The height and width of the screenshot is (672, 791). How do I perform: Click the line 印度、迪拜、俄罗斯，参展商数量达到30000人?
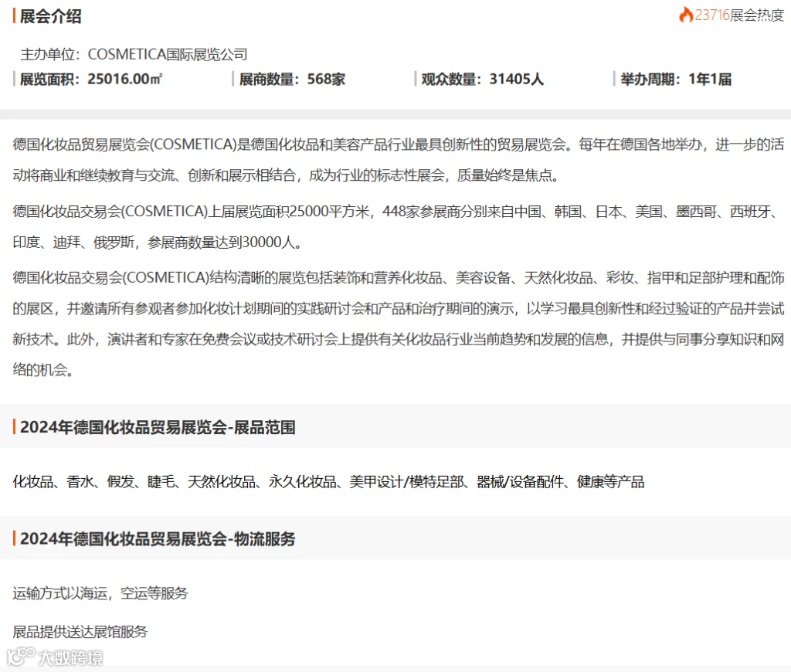click(158, 243)
